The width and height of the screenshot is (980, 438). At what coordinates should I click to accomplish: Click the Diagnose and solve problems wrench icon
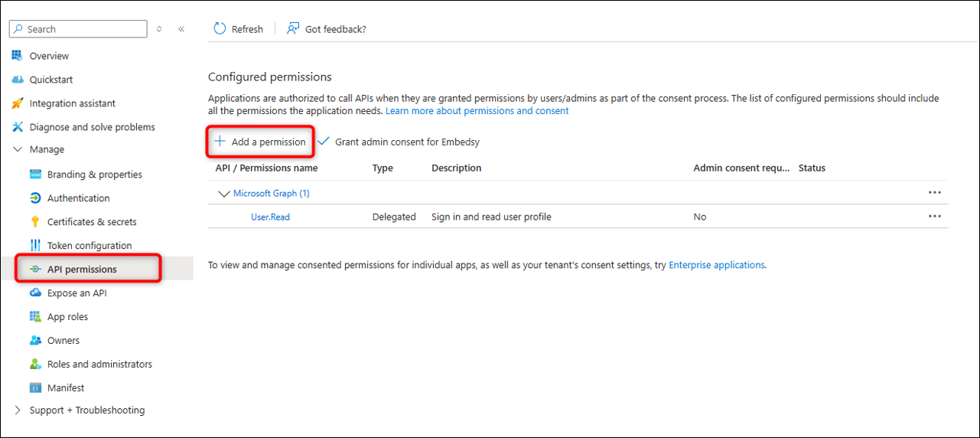pos(18,127)
